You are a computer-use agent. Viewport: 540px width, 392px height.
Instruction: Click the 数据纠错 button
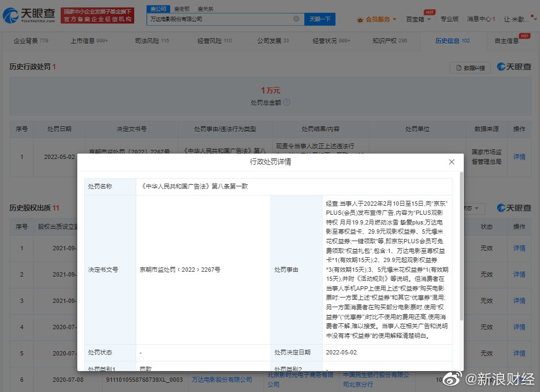click(470, 68)
